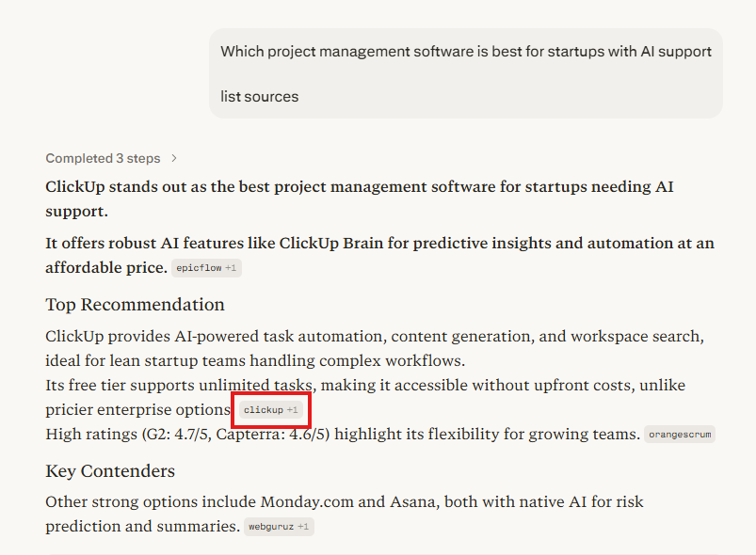The height and width of the screenshot is (555, 756).
Task: Click the 'free tier supports unlimited tasks' line
Action: pyautogui.click(x=365, y=386)
